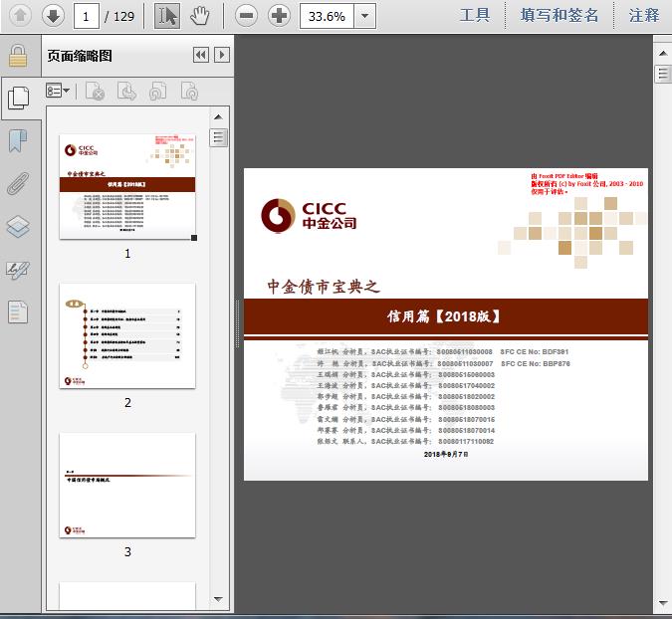Expand panel with the right arrow button
The width and height of the screenshot is (672, 619).
(222, 55)
